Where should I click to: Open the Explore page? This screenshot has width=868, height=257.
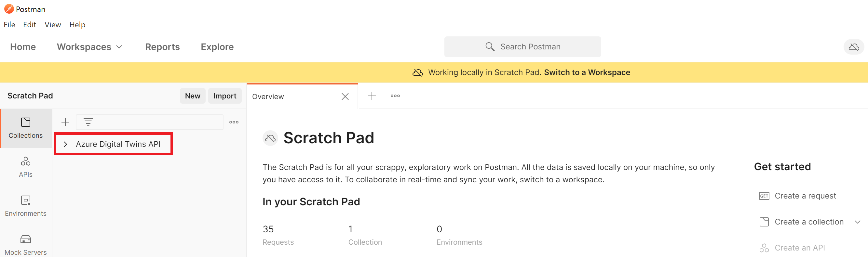[217, 47]
